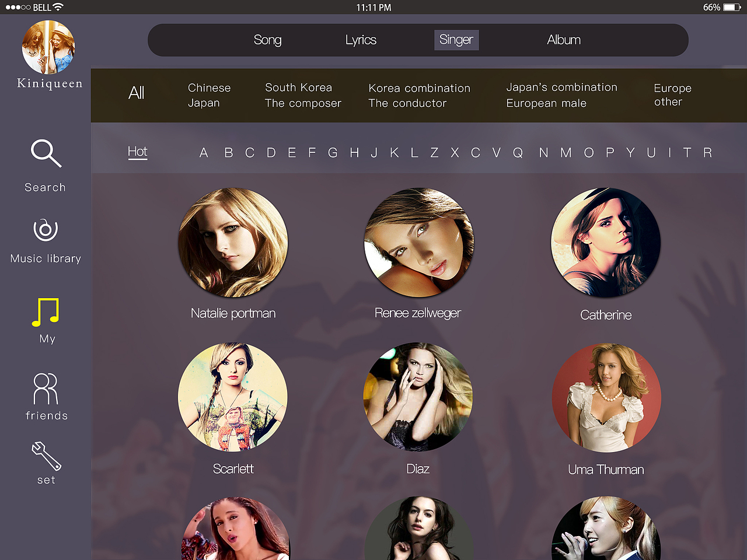Tap the Scarlett name label
Viewport: 747px width, 560px height.
pos(233,469)
